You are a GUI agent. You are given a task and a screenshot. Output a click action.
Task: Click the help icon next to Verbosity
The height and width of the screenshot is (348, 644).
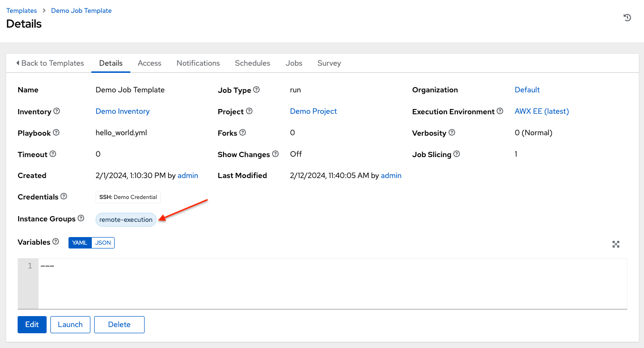click(x=452, y=133)
